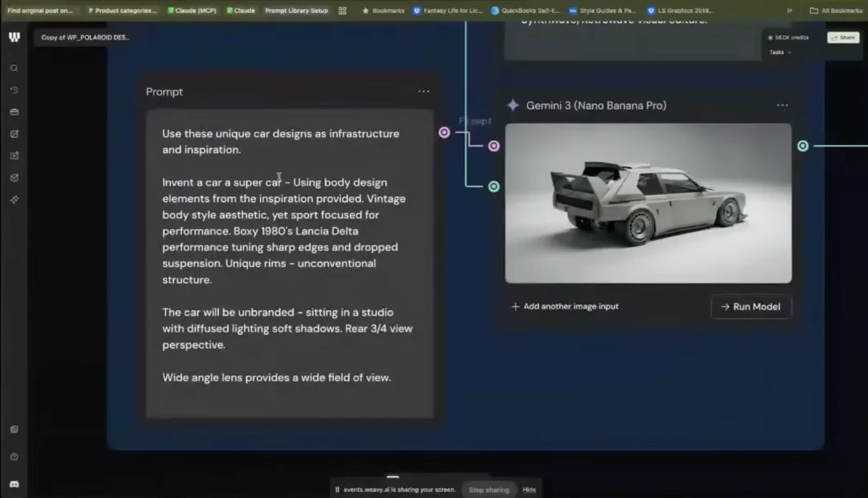Open the 'Fantasy Life for Lic...' bookmark

[x=448, y=10]
